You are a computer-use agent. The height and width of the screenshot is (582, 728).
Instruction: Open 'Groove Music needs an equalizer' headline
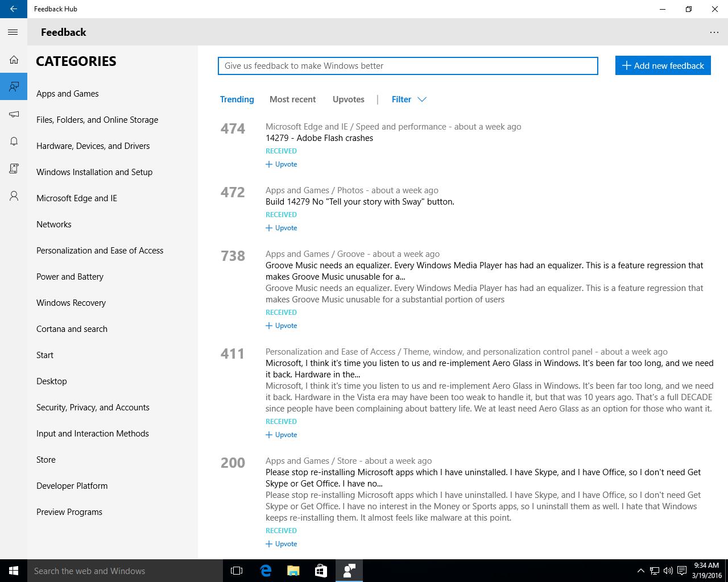point(485,271)
